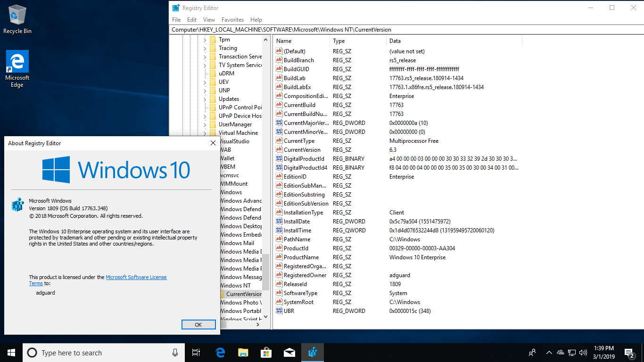
Task: Select the CurrentMajorVersionNumber DWORD icon
Action: pyautogui.click(x=279, y=123)
